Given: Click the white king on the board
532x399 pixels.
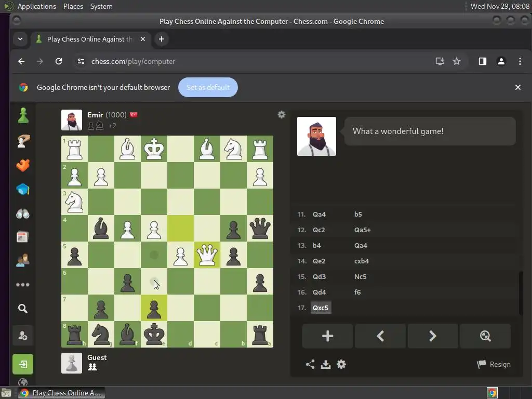Looking at the screenshot, I should click(x=154, y=149).
